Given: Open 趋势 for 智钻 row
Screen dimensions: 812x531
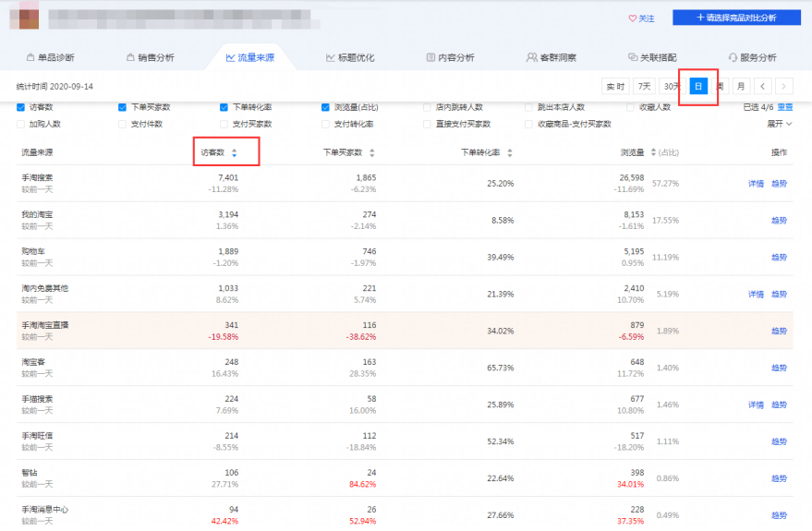Looking at the screenshot, I should 779,478.
